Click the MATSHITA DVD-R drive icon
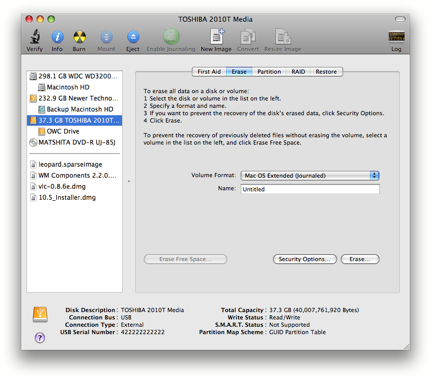 [x=33, y=143]
